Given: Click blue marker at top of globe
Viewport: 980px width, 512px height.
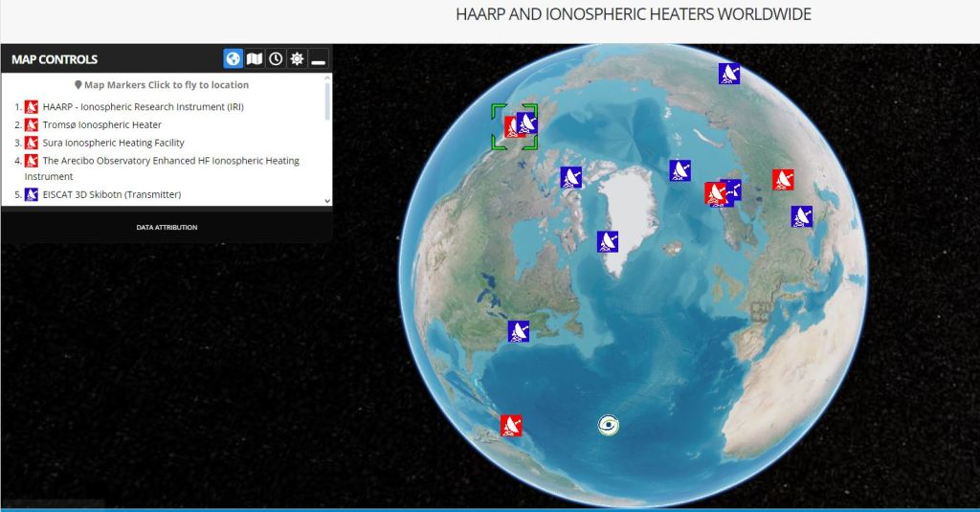Looking at the screenshot, I should click(729, 74).
